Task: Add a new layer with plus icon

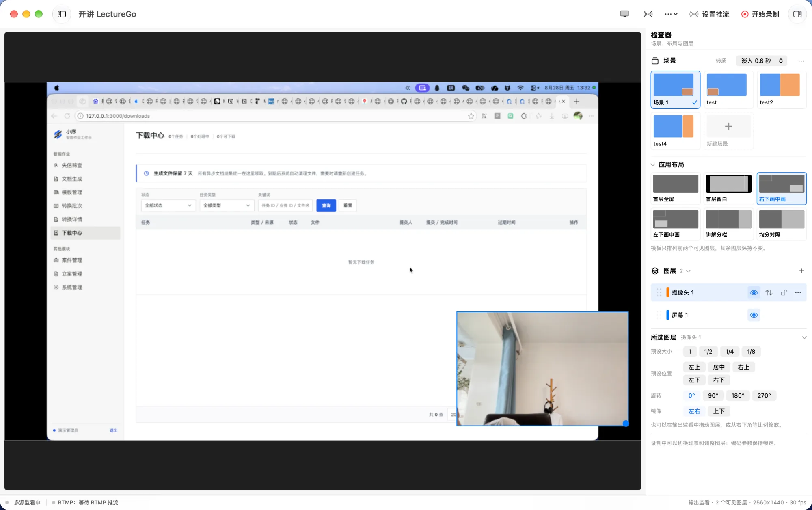Action: pos(801,271)
